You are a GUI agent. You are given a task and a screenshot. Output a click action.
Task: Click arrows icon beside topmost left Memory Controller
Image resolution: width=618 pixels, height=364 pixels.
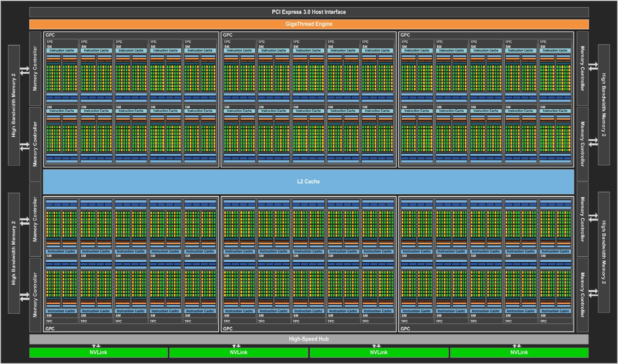point(25,71)
